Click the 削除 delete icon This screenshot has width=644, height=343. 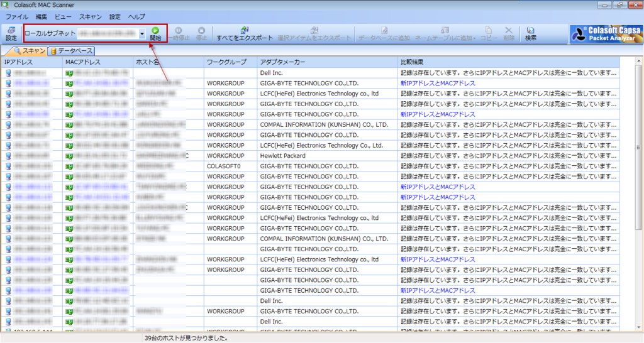(x=508, y=34)
